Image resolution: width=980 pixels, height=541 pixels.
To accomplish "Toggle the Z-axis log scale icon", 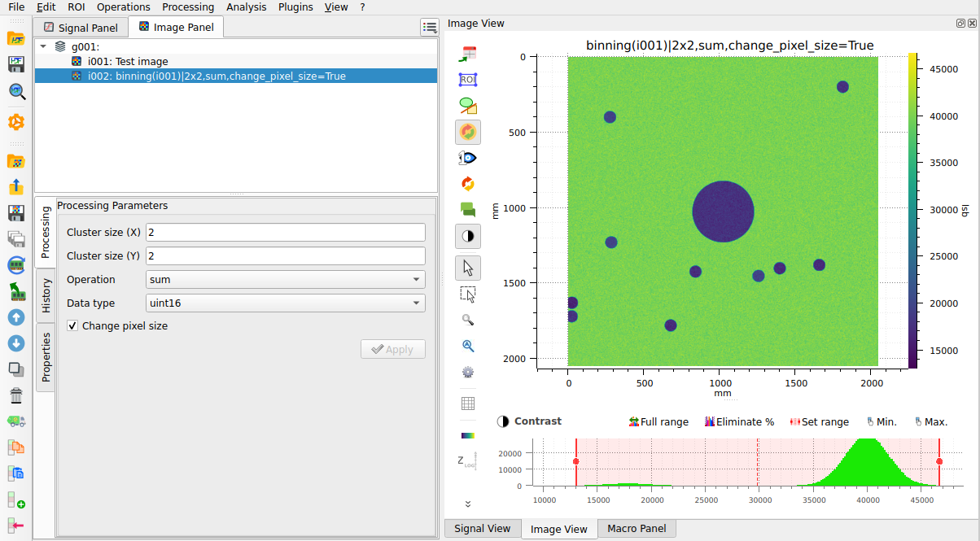I will (x=467, y=461).
